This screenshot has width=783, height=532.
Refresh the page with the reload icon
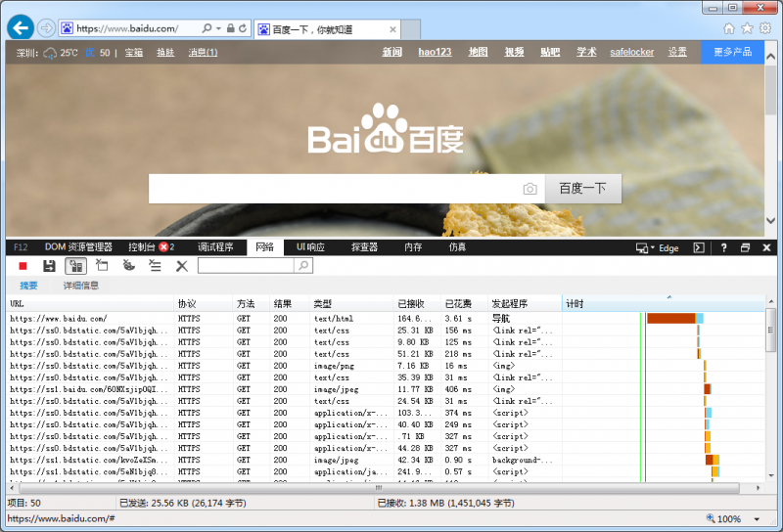click(x=243, y=28)
